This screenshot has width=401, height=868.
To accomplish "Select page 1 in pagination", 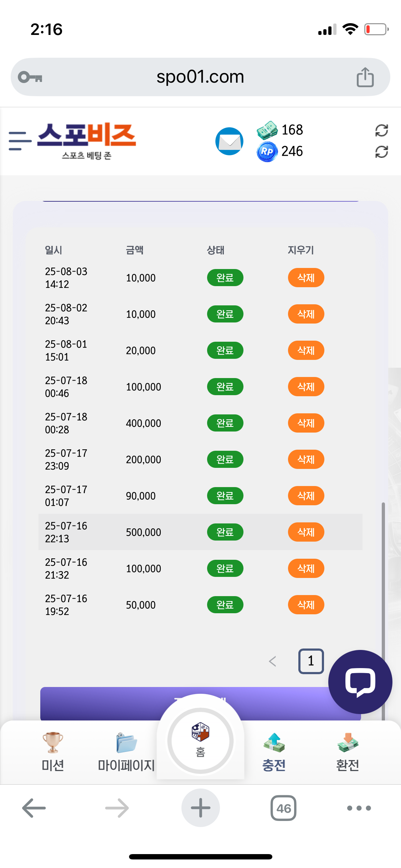I will point(311,661).
